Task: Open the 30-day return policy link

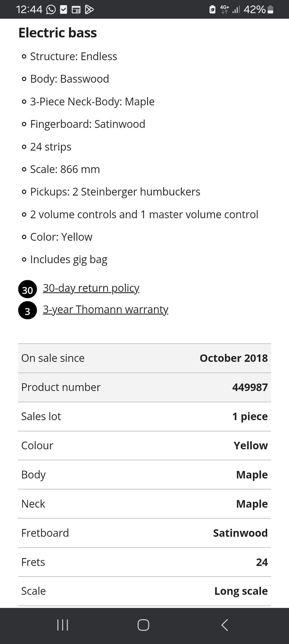Action: click(x=91, y=288)
